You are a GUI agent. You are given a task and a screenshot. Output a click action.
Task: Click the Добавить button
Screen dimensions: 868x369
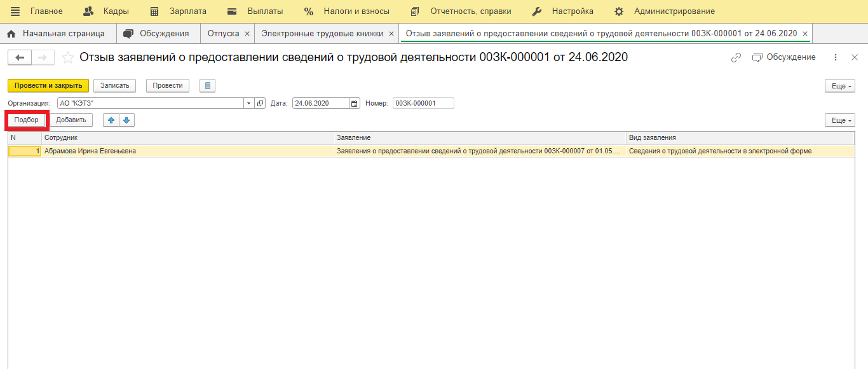[71, 120]
